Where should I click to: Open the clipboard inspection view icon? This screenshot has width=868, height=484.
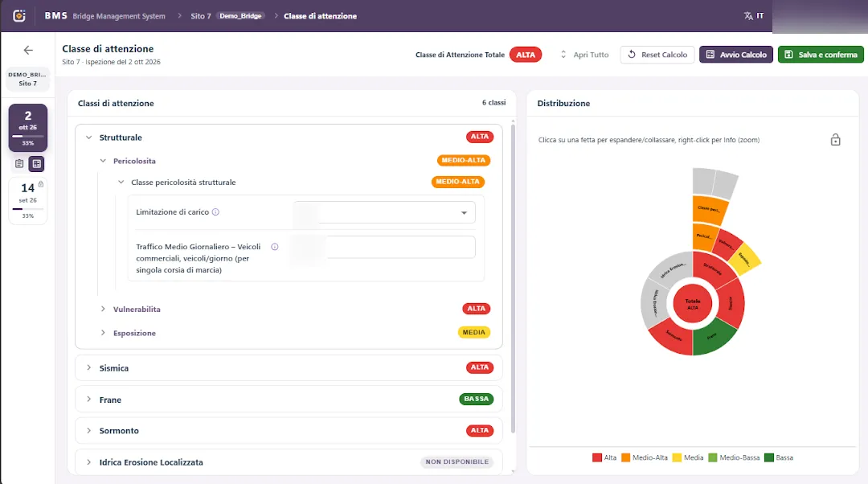coord(19,163)
